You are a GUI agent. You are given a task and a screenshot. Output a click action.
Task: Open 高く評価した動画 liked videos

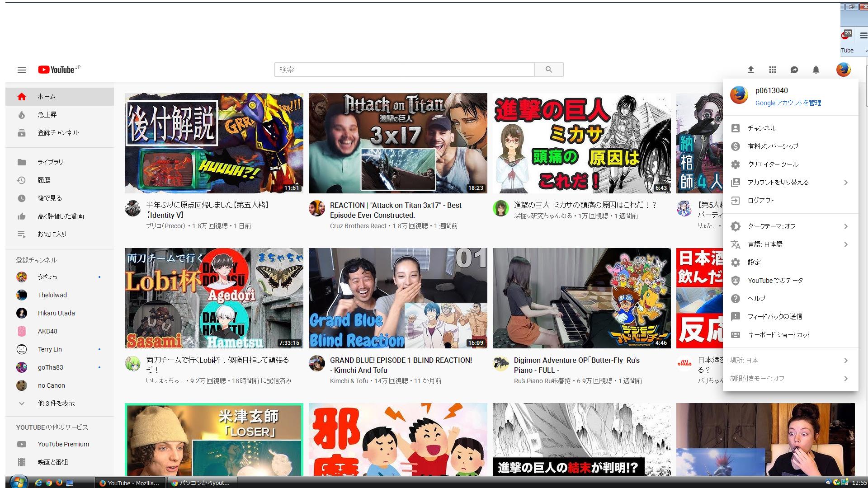coord(60,216)
